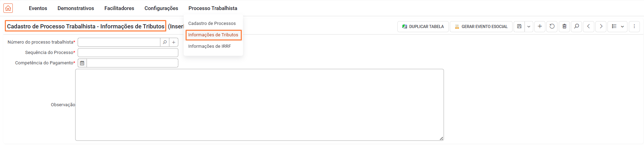The width and height of the screenshot is (644, 146).
Task: Expand the save options dropdown arrow
Action: 529,26
